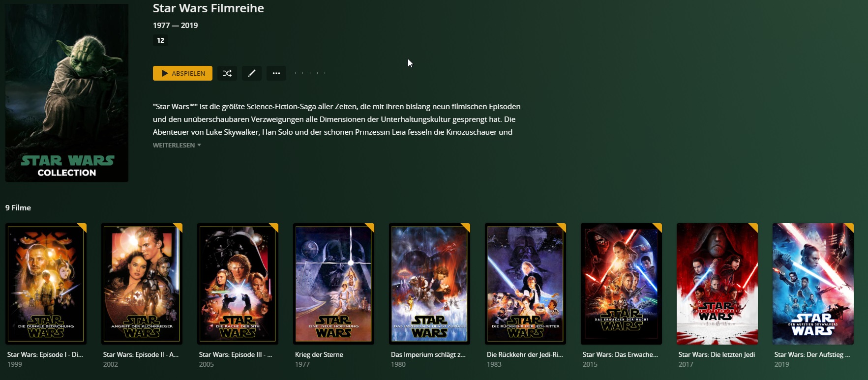Screen dimensions: 868x380
Task: Open the three-dots more options menu
Action: 276,73
